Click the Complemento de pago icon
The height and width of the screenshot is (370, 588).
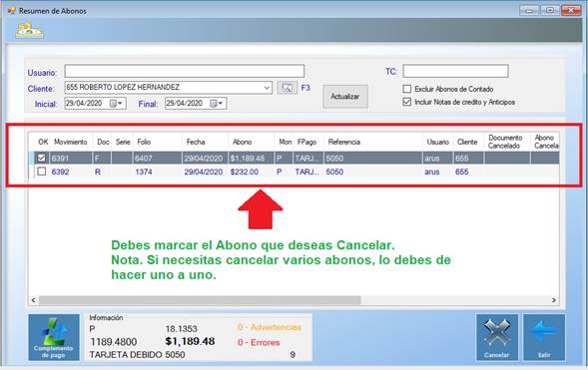(x=54, y=337)
